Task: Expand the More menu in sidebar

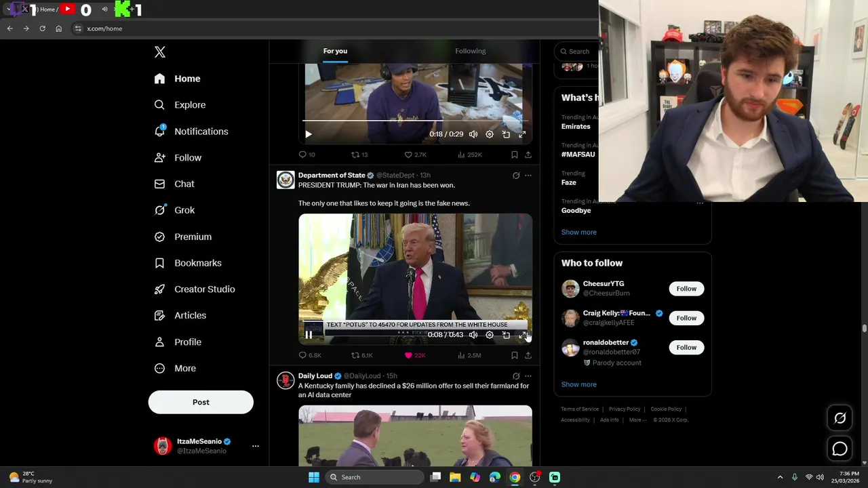Action: (175, 369)
